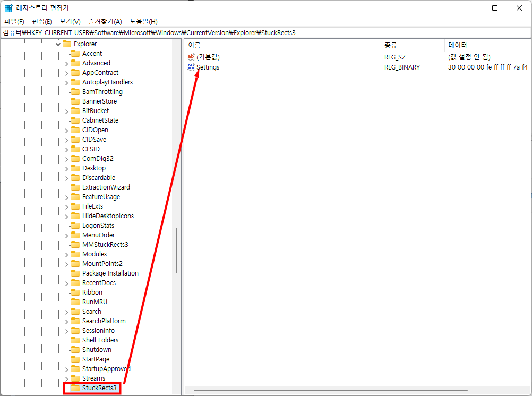This screenshot has height=396, width=532.
Task: Click the BannerStore folder icon
Action: pyautogui.click(x=75, y=101)
